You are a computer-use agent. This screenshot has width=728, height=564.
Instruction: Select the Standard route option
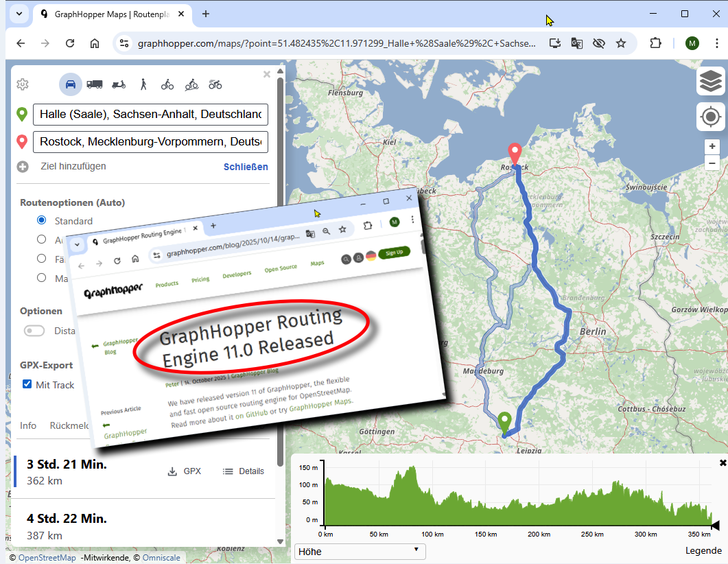coord(42,220)
